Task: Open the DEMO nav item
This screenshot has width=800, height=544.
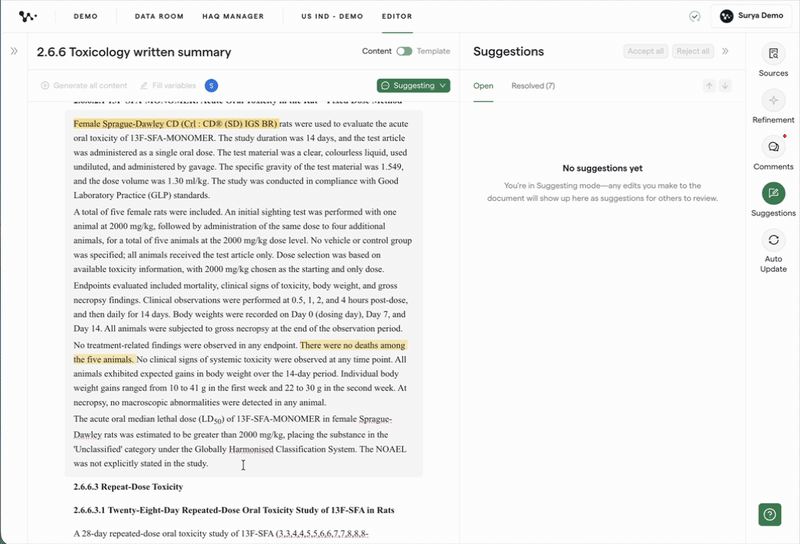Action: pyautogui.click(x=86, y=16)
